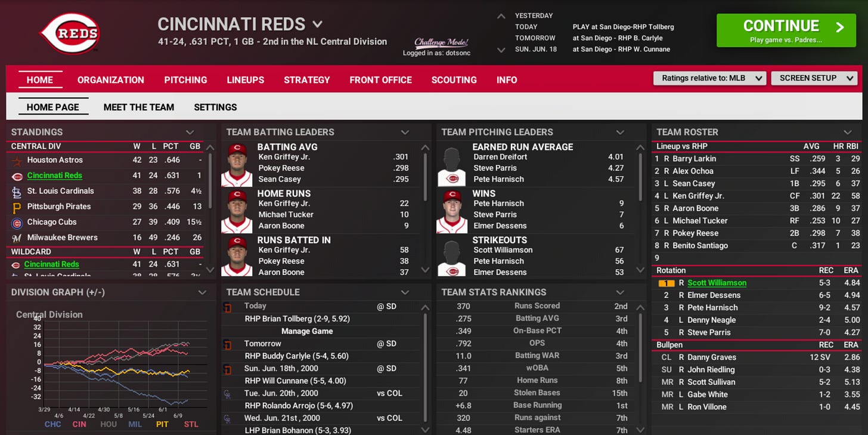Image resolution: width=868 pixels, height=435 pixels.
Task: Expand the TEAM SCHEDULE panel chevron
Action: [x=405, y=292]
